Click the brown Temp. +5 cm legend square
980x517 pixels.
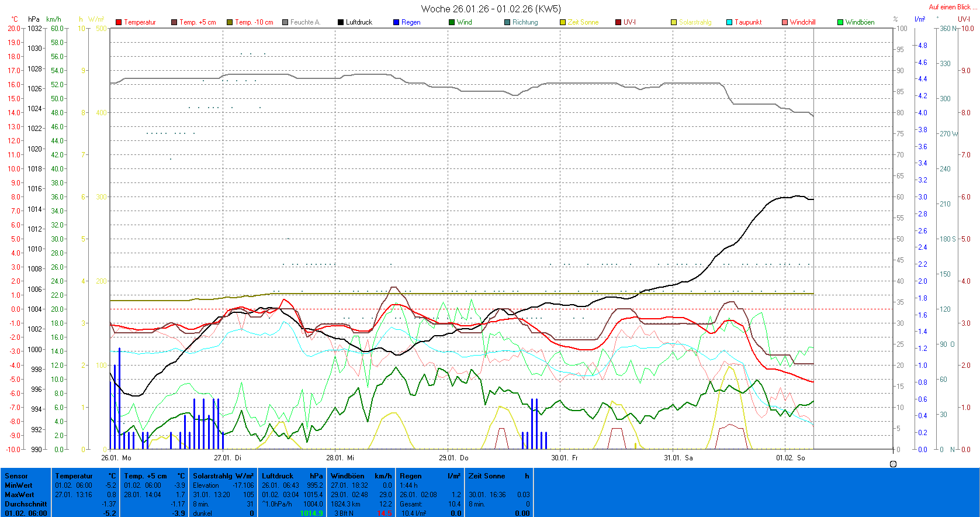(x=174, y=22)
